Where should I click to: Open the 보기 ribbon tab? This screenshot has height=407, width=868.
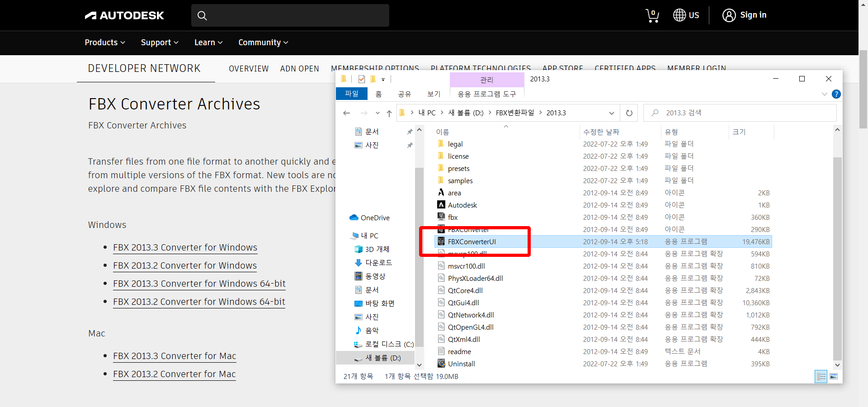coord(434,94)
